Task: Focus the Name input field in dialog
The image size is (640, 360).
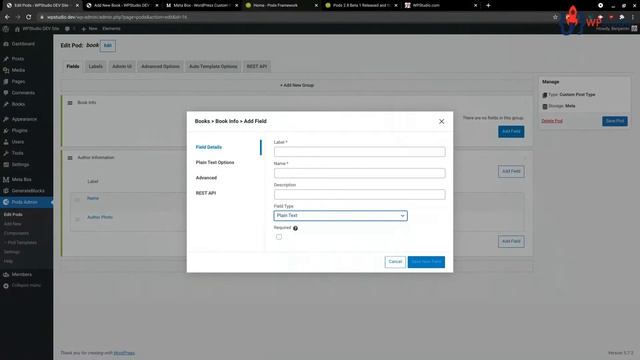Action: (360, 173)
